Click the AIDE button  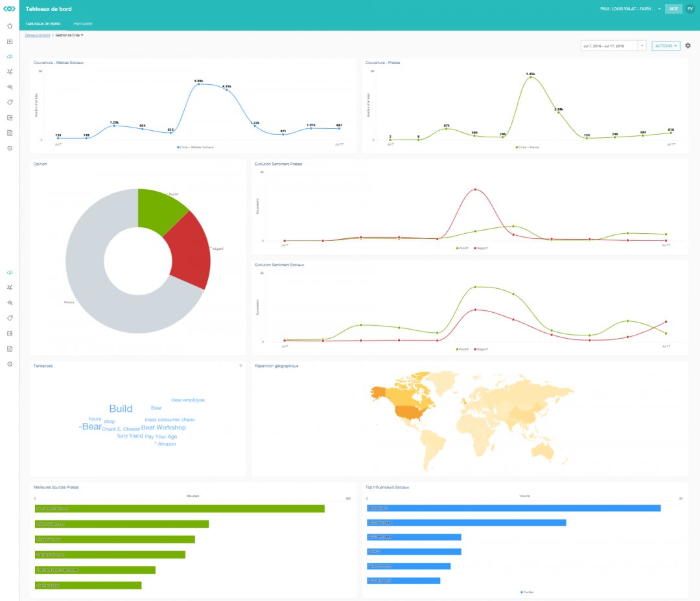[673, 8]
